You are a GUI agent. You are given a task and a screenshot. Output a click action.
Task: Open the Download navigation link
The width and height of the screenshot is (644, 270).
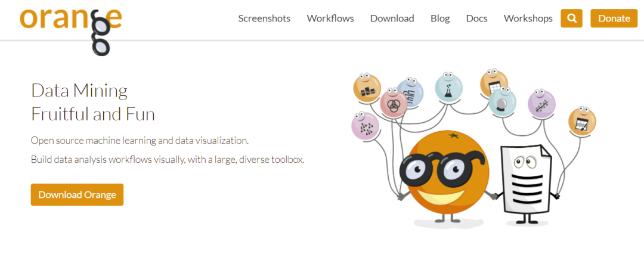392,18
